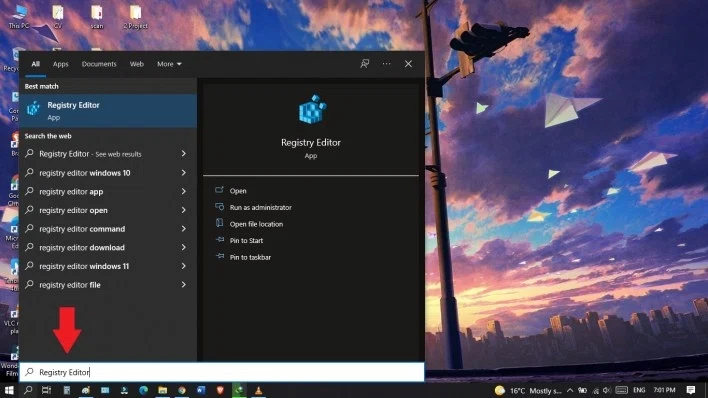Viewport: 708px width, 398px height.
Task: Click the 16°C weather widget on taskbar
Action: click(528, 390)
